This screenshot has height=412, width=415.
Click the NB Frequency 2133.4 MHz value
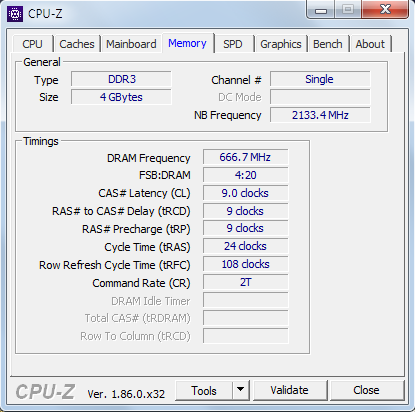point(320,115)
